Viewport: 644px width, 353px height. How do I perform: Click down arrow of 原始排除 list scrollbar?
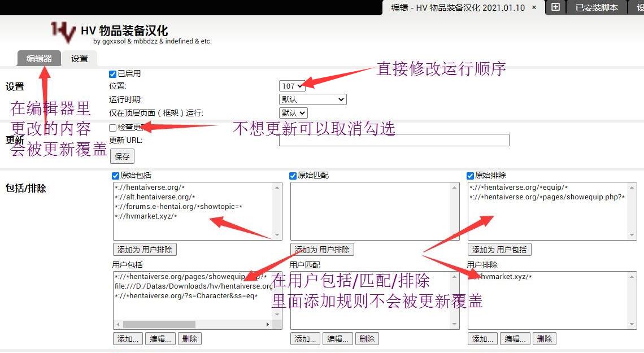632,235
